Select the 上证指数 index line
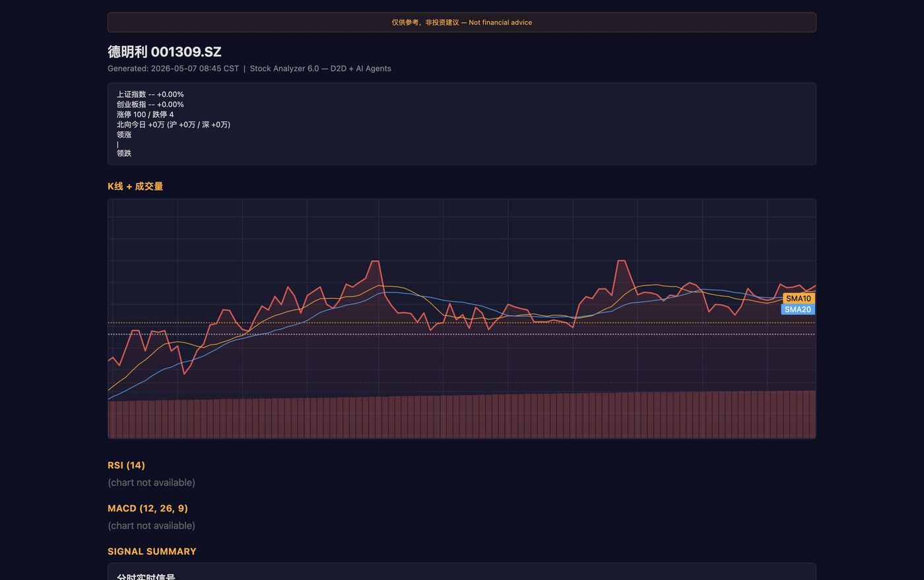 point(150,94)
